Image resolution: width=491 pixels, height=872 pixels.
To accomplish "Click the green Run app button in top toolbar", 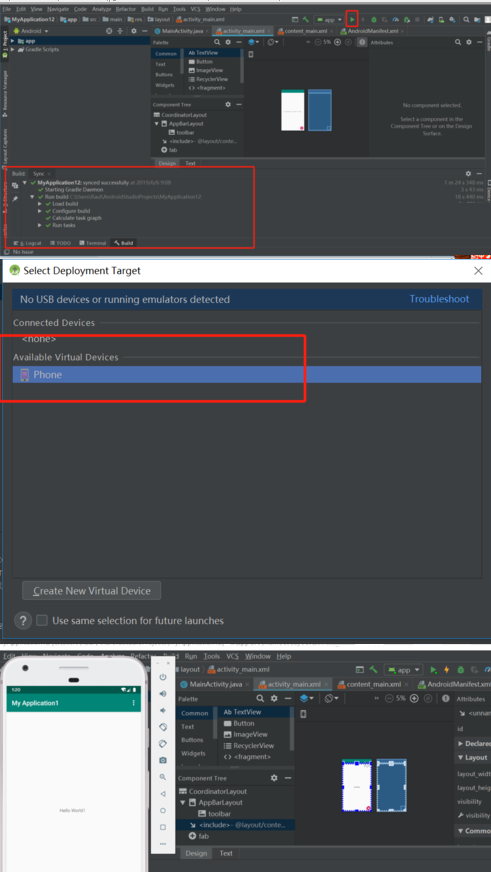I will click(351, 19).
